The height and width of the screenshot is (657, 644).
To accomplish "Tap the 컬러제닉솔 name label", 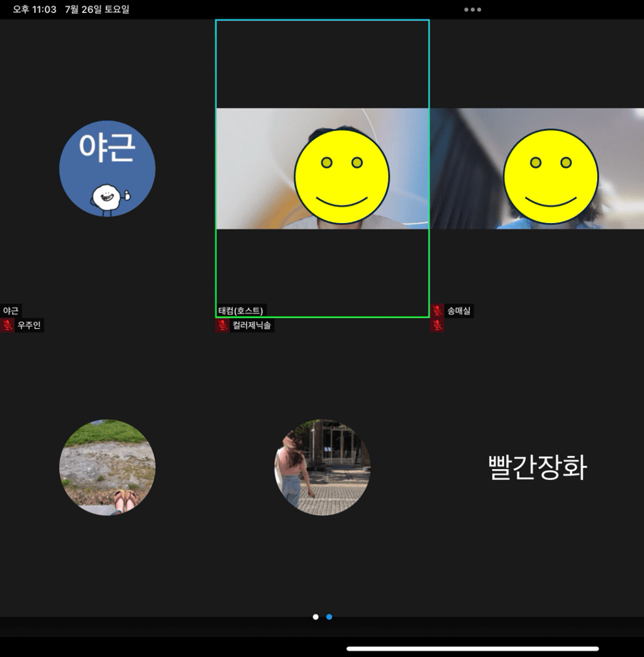I will (x=252, y=325).
